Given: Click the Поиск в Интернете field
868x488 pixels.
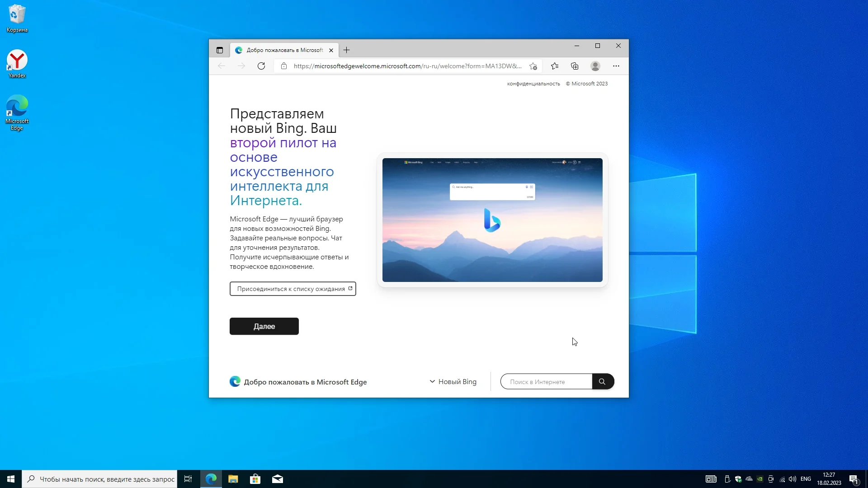Looking at the screenshot, I should point(547,382).
